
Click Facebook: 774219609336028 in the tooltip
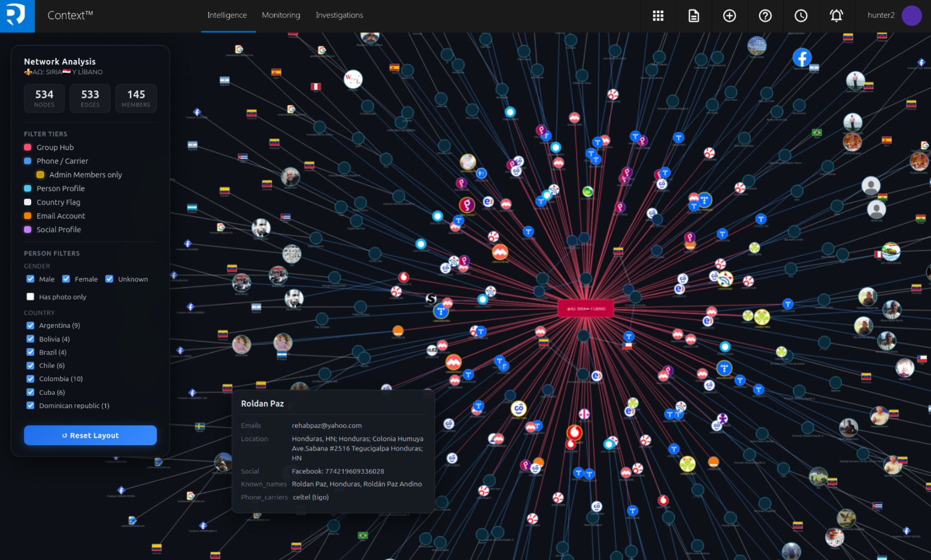pyautogui.click(x=338, y=471)
